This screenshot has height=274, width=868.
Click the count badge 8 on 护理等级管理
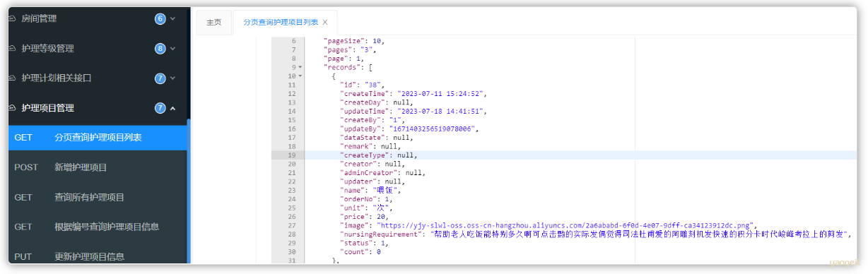click(x=160, y=48)
